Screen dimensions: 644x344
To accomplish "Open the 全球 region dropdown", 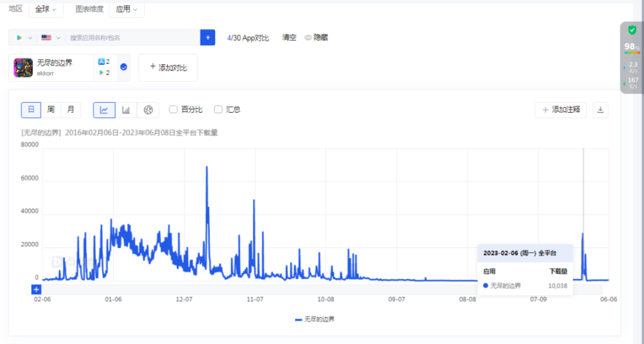I will [46, 9].
